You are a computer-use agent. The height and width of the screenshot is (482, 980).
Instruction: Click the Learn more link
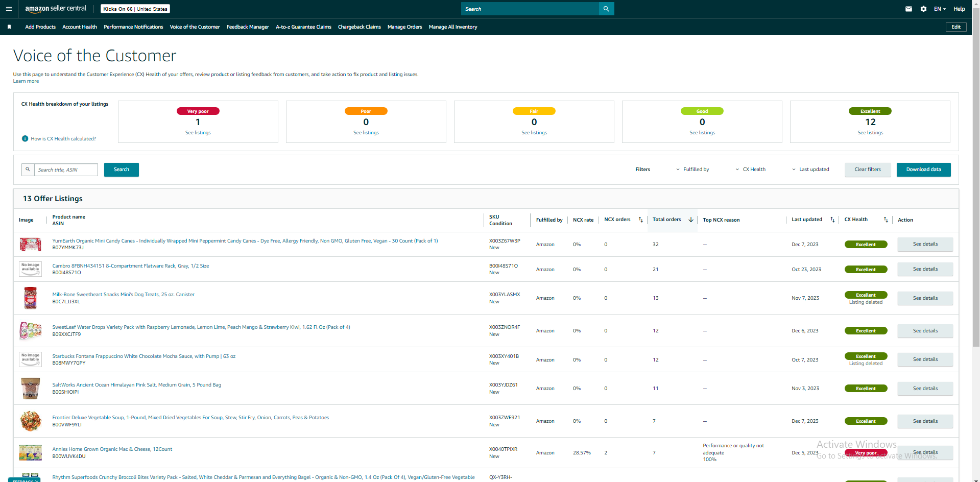(x=26, y=81)
